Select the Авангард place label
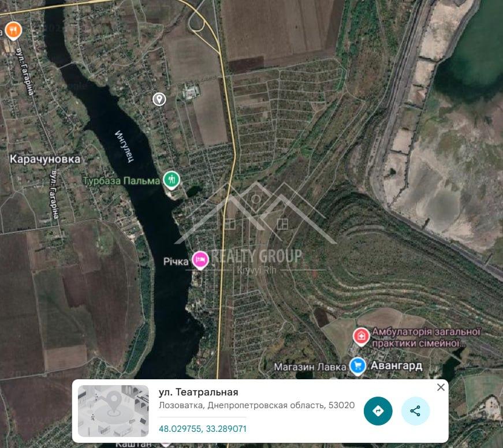This screenshot has width=503, height=448. pos(397,365)
